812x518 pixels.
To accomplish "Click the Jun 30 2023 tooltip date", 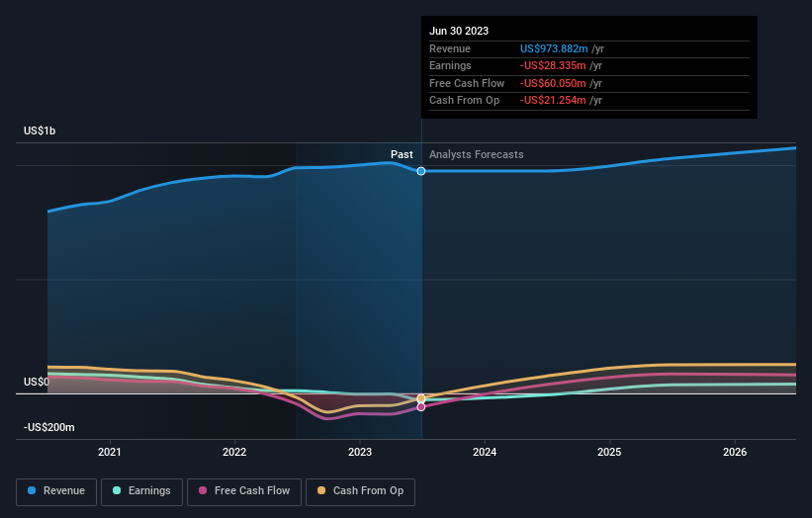I will tap(459, 31).
